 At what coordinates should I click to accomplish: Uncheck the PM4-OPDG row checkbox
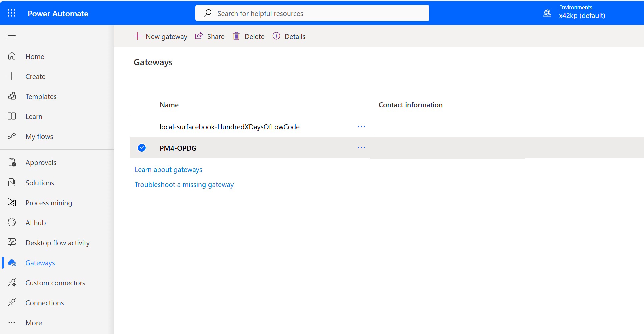click(x=142, y=148)
